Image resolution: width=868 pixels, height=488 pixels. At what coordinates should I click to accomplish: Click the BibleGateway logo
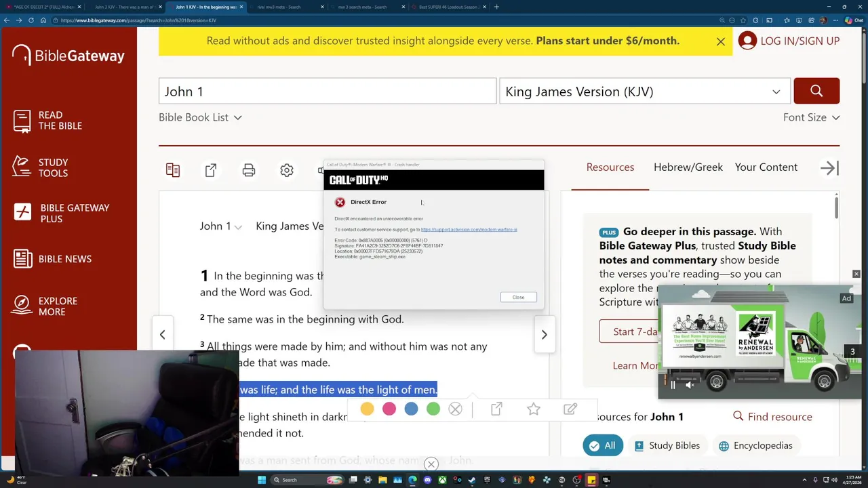point(68,56)
